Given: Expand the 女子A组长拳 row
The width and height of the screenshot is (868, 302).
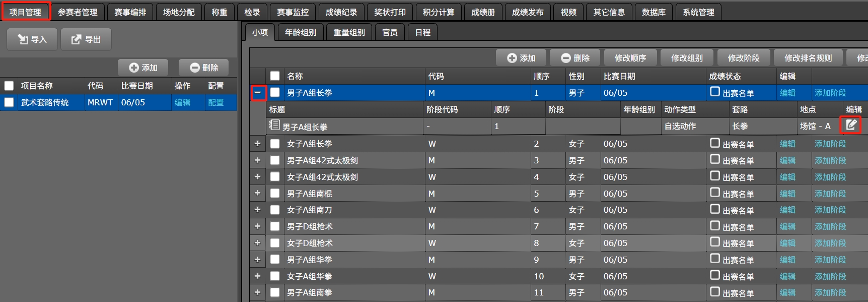Looking at the screenshot, I should [257, 144].
